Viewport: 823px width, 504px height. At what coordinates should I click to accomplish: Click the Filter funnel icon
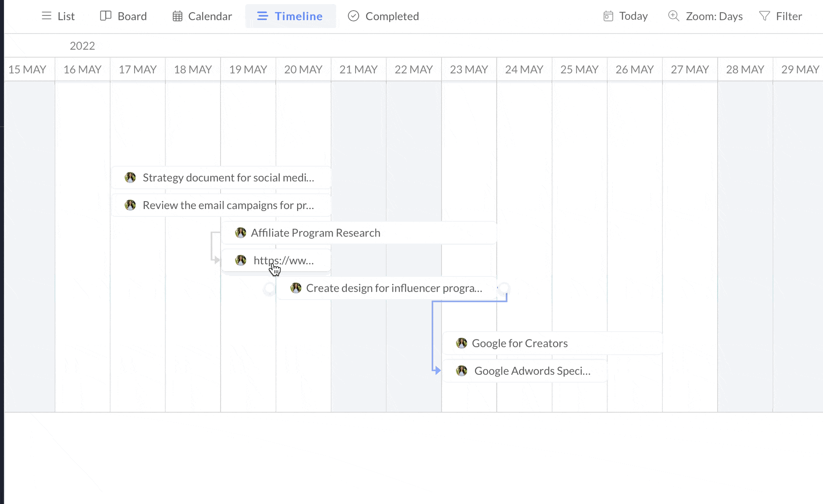tap(765, 16)
